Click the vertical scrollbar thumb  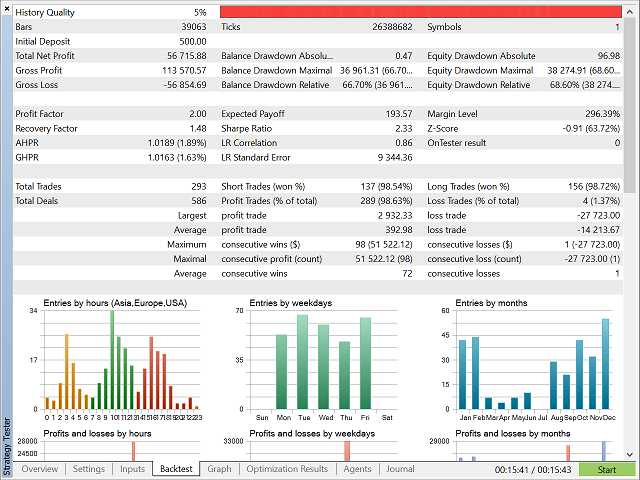tap(631, 100)
